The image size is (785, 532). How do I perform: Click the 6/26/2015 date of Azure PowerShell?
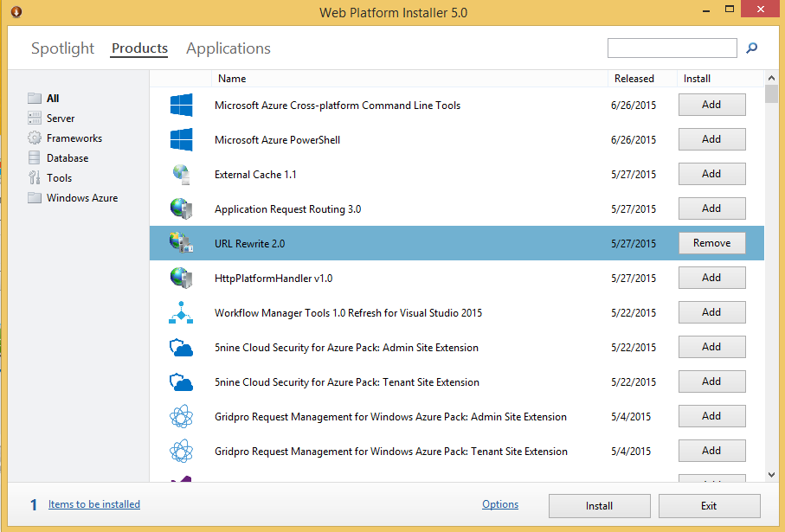tap(634, 139)
